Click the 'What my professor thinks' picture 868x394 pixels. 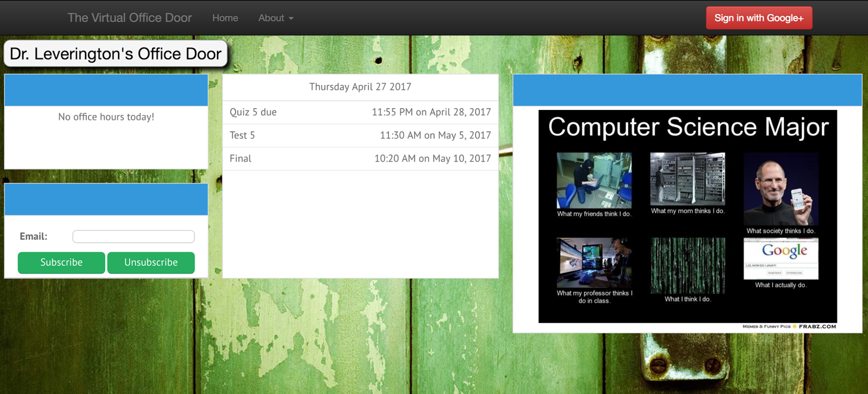coord(594,263)
